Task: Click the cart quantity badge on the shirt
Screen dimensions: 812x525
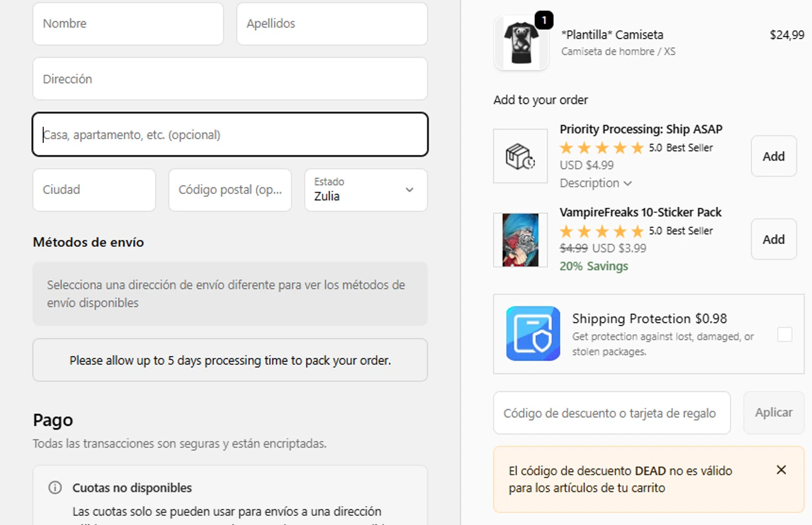Action: pyautogui.click(x=544, y=20)
